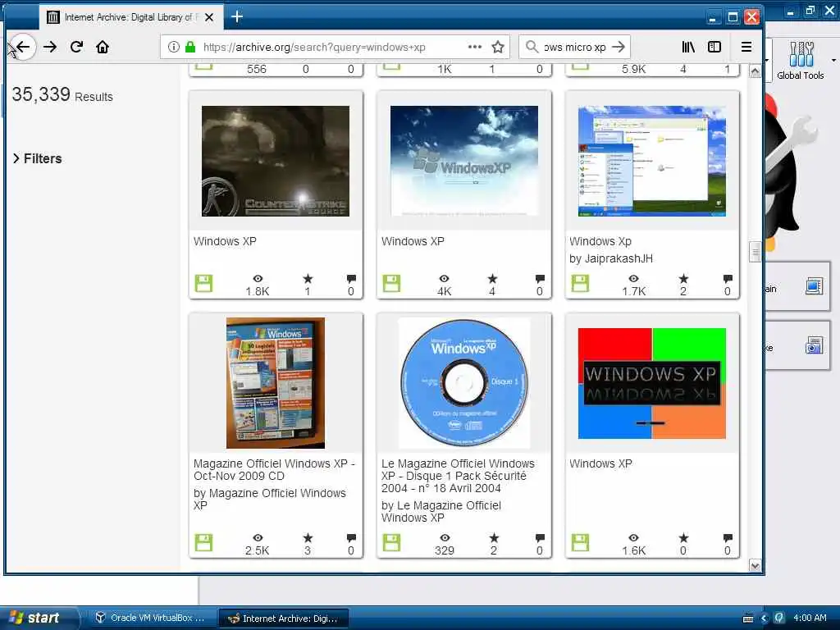This screenshot has width=840, height=630.
Task: Click the eye views icon showing 4K
Action: [444, 279]
